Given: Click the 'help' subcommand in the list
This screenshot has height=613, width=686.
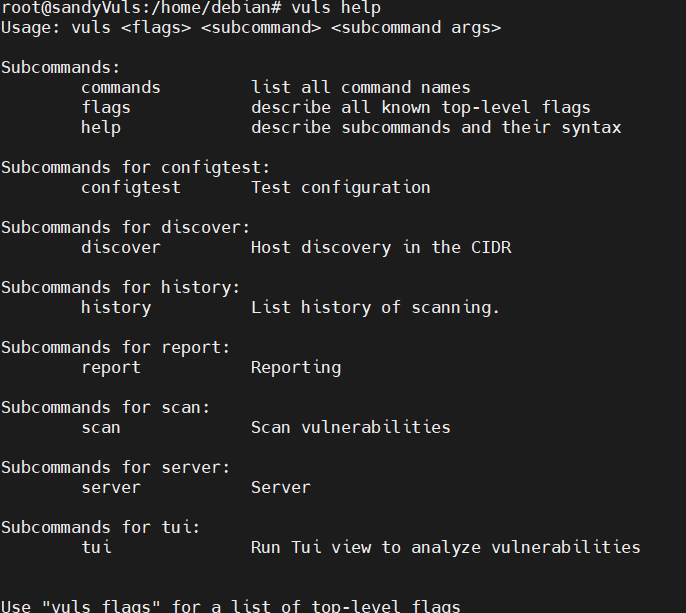Looking at the screenshot, I should pyautogui.click(x=100, y=127).
